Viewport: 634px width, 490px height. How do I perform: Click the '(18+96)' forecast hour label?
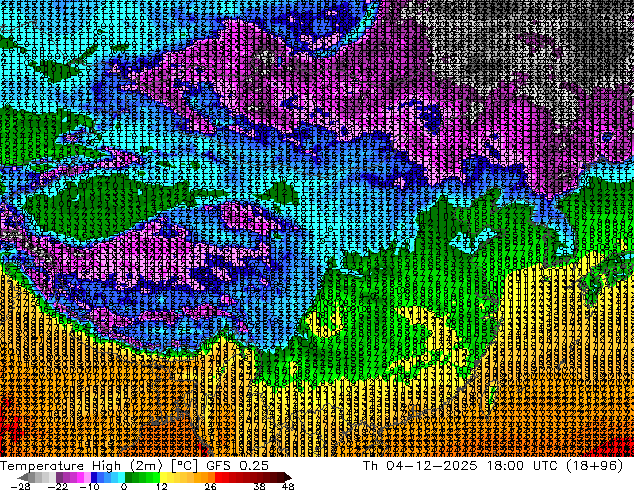click(594, 466)
